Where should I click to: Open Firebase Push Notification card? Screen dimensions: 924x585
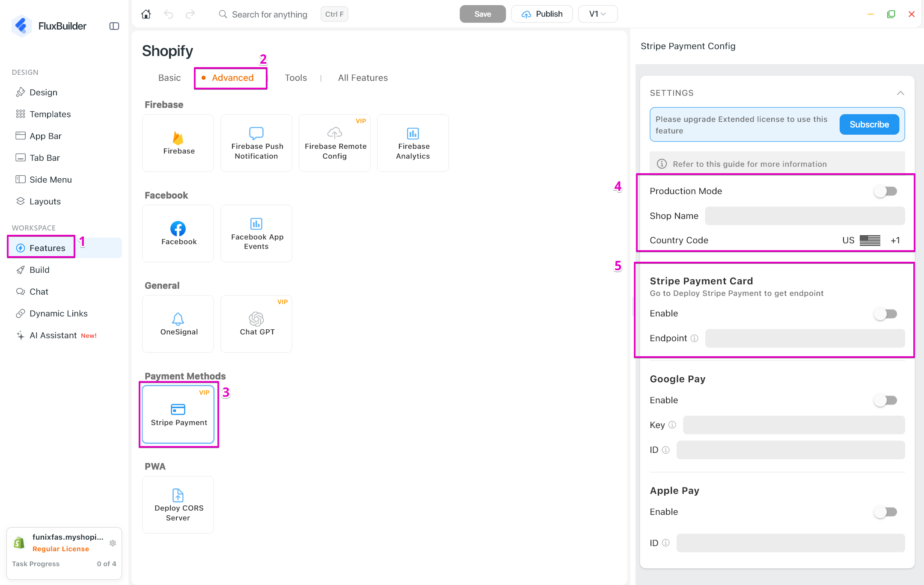tap(256, 143)
